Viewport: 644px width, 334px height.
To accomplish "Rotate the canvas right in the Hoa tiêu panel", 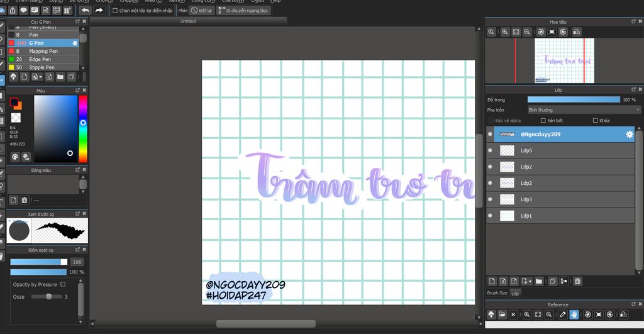I will [x=563, y=31].
